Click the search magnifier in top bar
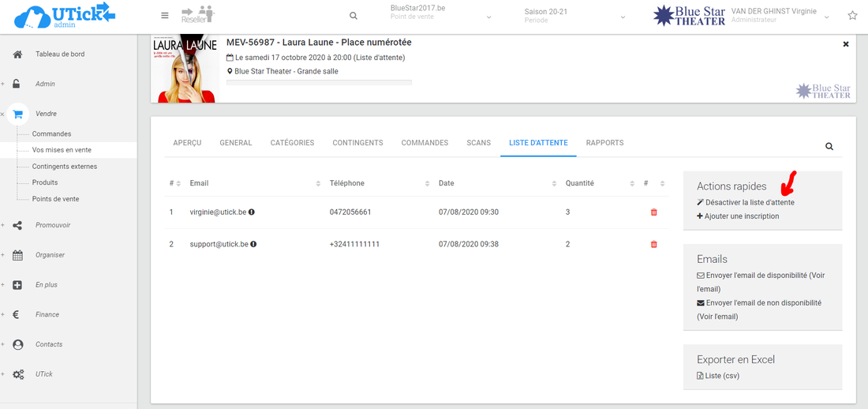The image size is (868, 409). tap(354, 16)
